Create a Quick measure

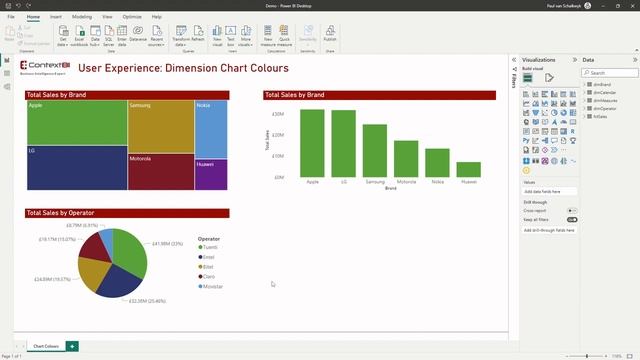[x=284, y=36]
